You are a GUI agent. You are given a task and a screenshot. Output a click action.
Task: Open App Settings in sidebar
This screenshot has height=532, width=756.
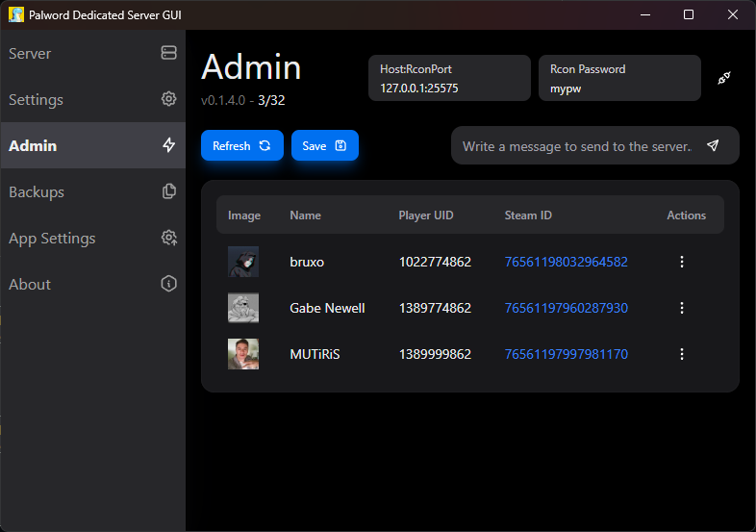92,238
